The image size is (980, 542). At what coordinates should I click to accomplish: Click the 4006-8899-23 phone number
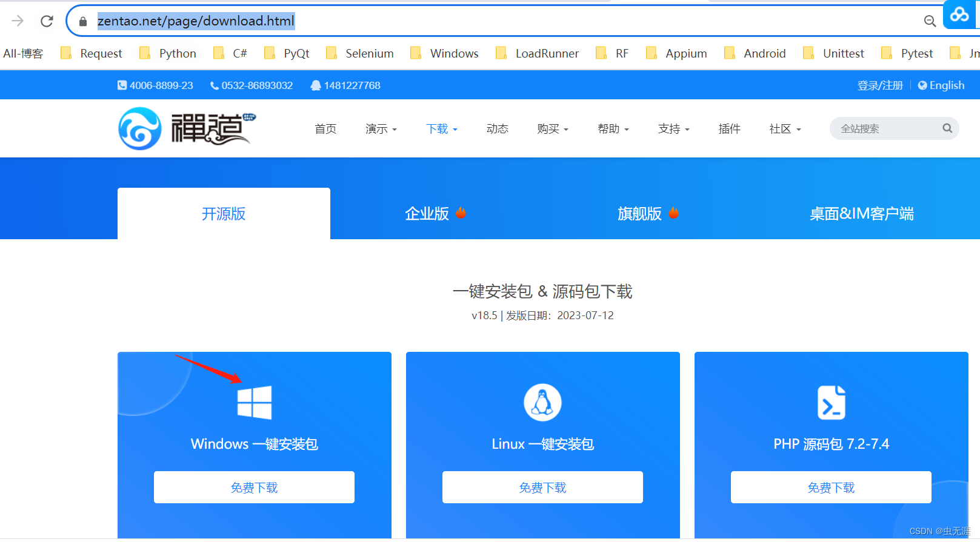156,85
